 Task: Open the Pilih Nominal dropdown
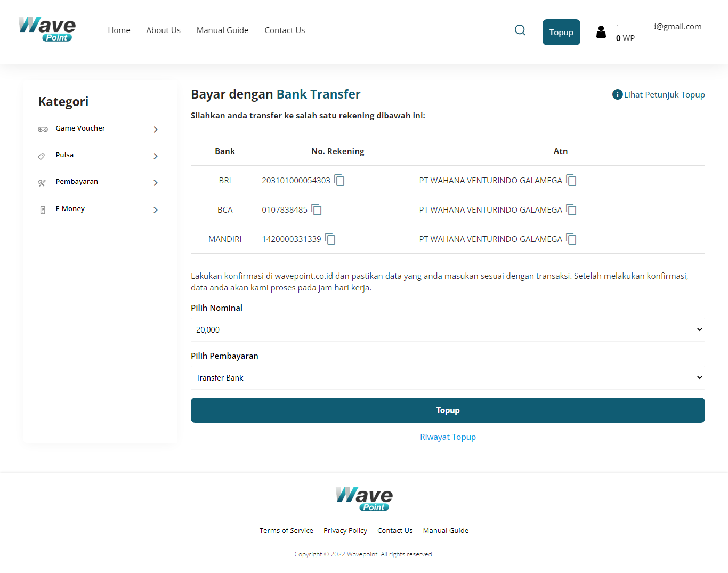pos(448,329)
